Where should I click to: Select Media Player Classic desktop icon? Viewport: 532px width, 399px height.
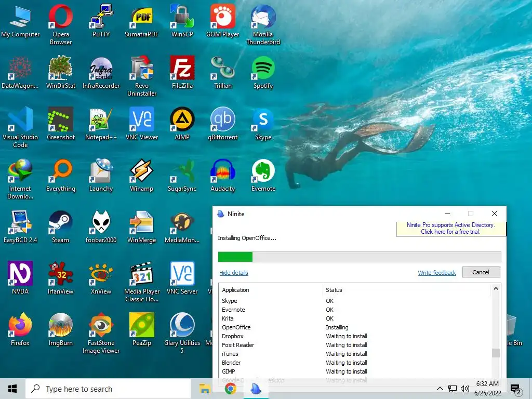click(x=141, y=282)
